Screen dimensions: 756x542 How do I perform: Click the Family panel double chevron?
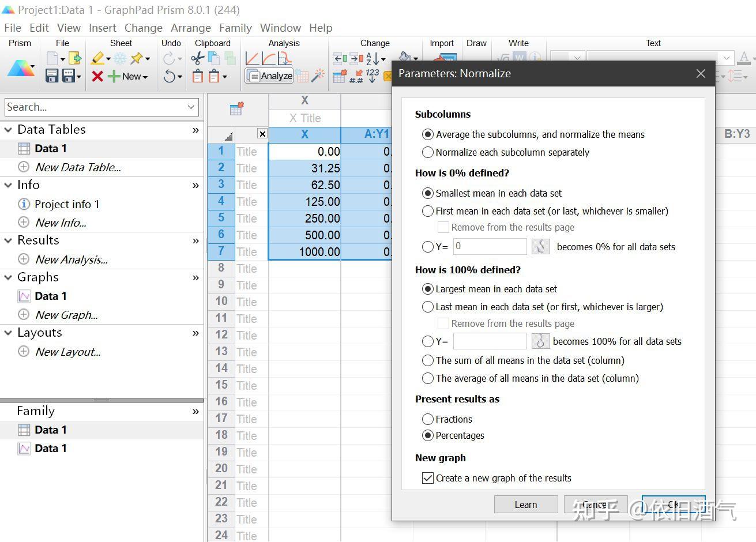pos(195,412)
